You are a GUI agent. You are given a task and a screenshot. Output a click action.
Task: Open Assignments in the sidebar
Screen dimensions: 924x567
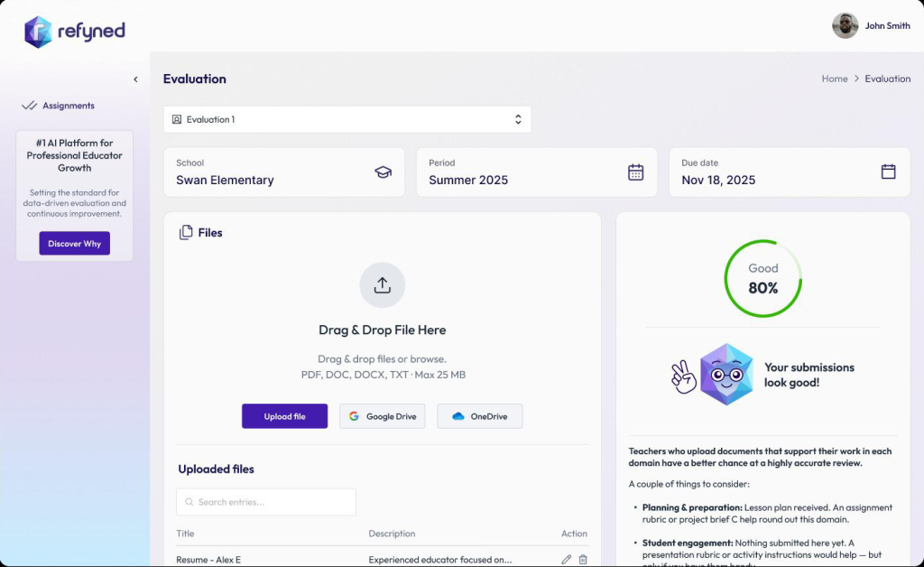point(68,106)
